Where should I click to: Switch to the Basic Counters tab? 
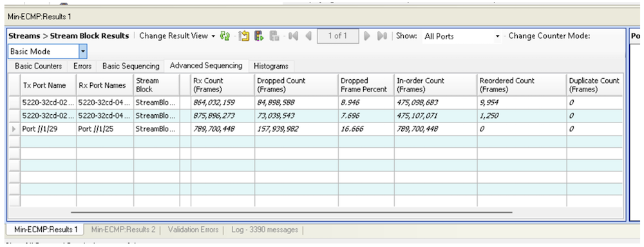tap(39, 66)
